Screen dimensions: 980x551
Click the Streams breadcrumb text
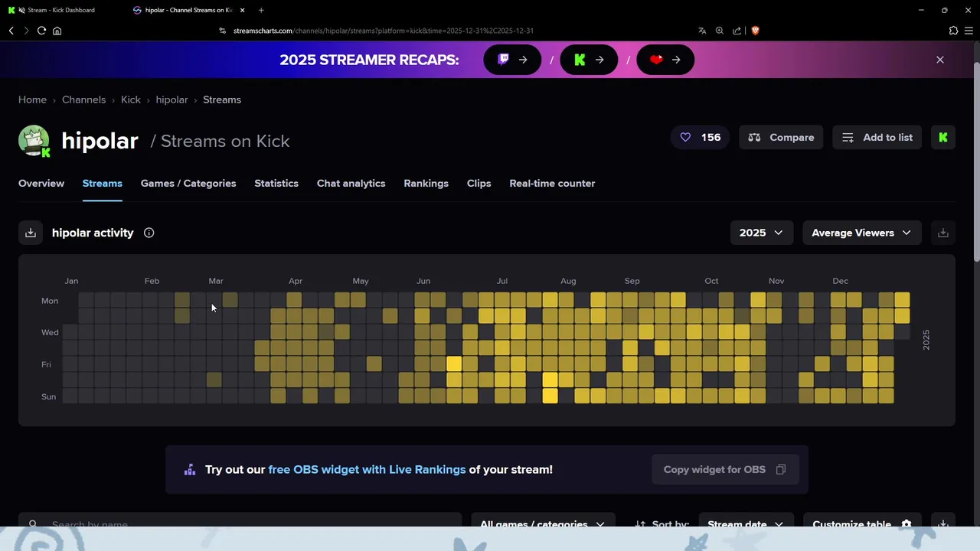point(222,99)
